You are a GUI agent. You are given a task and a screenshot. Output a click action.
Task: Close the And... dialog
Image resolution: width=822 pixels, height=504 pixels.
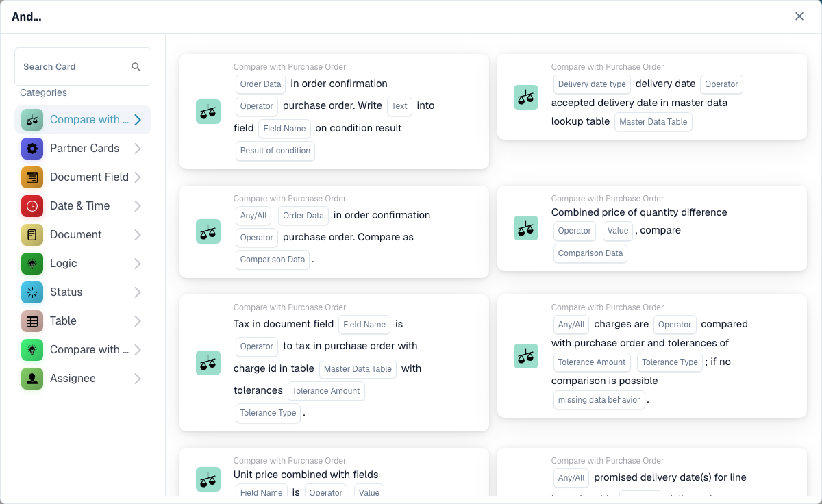[x=799, y=16]
